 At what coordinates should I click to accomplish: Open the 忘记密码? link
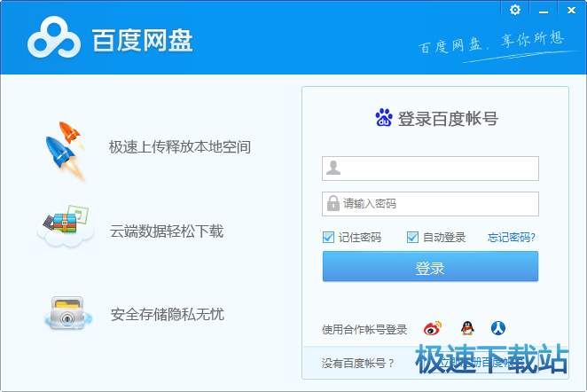(x=512, y=238)
